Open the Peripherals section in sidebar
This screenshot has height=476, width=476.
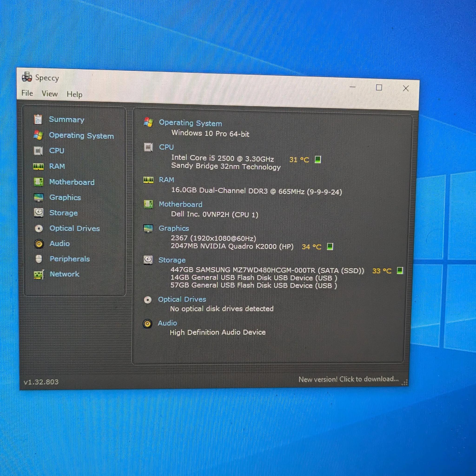[70, 259]
